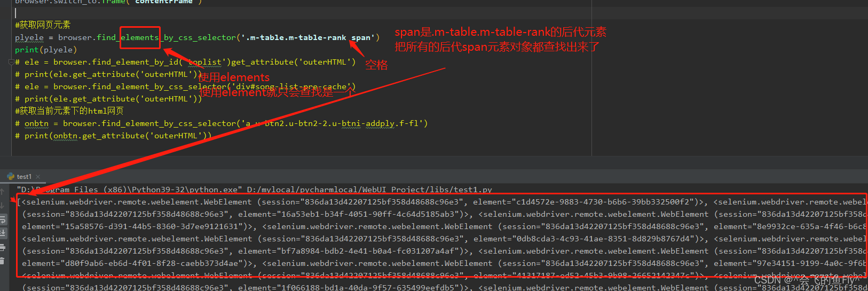This screenshot has width=868, height=291.
Task: Select the test1 run tab
Action: pyautogui.click(x=24, y=177)
